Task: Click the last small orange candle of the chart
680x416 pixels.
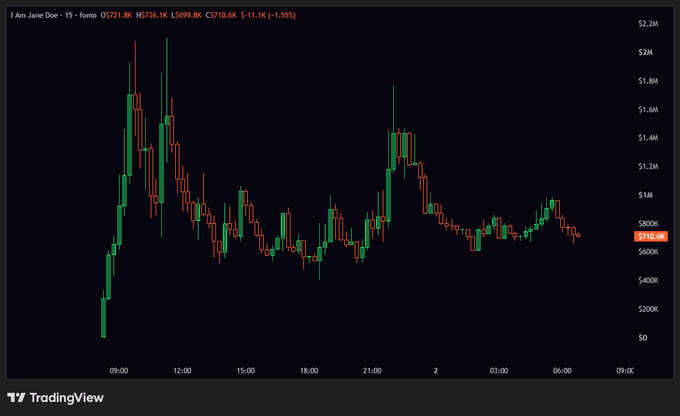Action: [579, 236]
